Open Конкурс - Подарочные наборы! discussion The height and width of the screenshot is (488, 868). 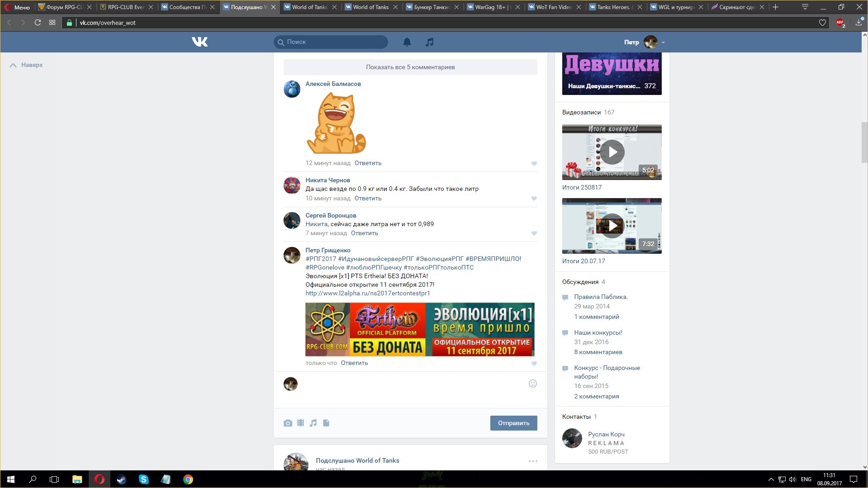[607, 372]
